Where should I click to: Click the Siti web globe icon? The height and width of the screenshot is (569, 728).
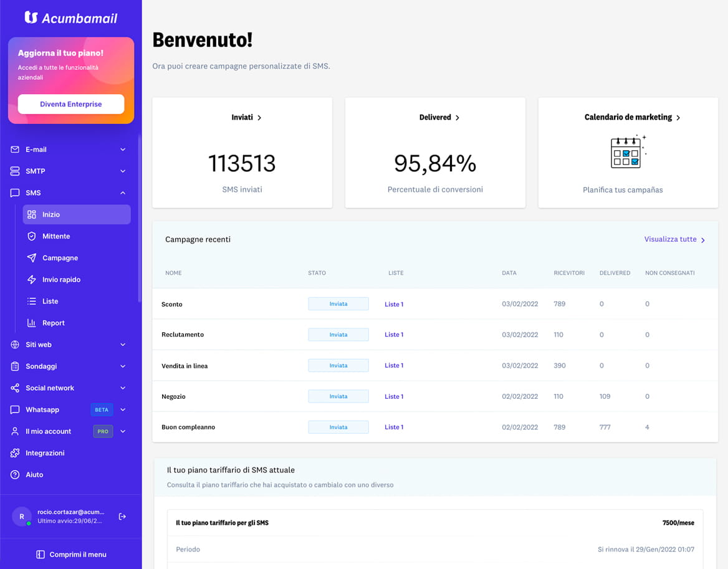[15, 345]
